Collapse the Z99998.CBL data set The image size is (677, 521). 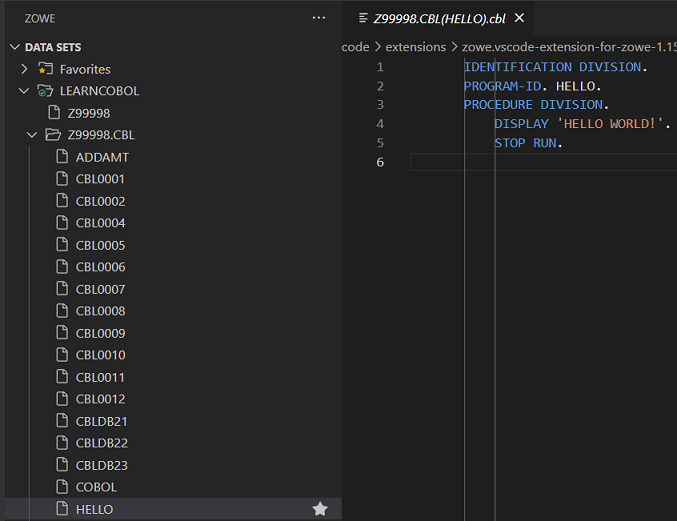click(x=33, y=135)
